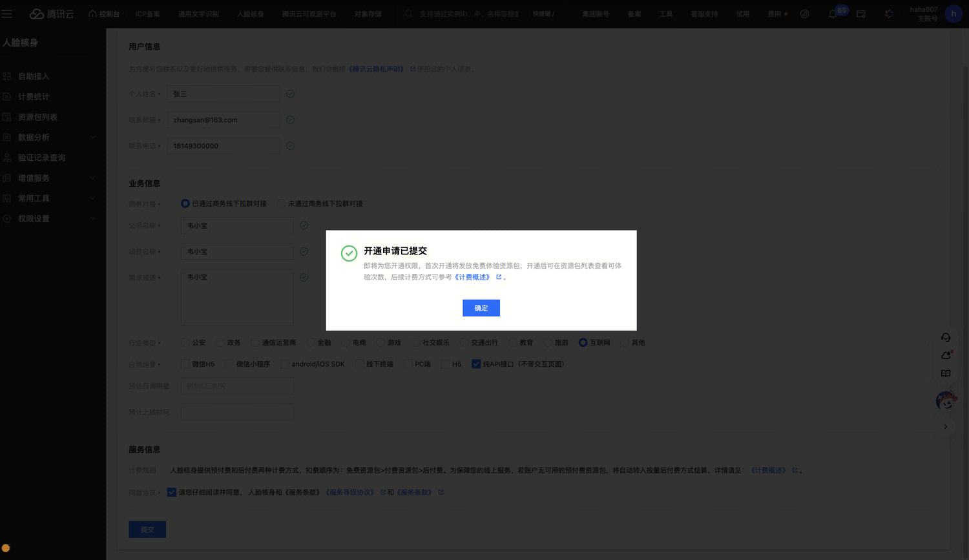Click the 数据分析 sidebar icon

(7, 138)
